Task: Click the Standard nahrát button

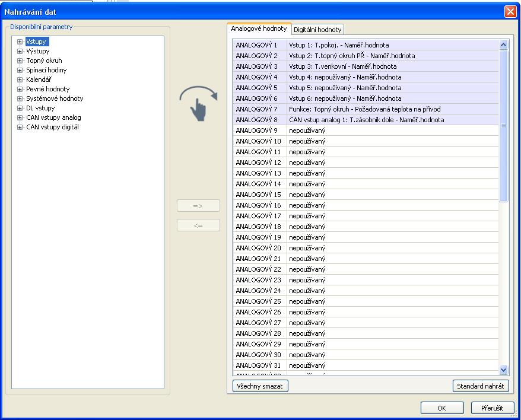Action: coord(481,386)
